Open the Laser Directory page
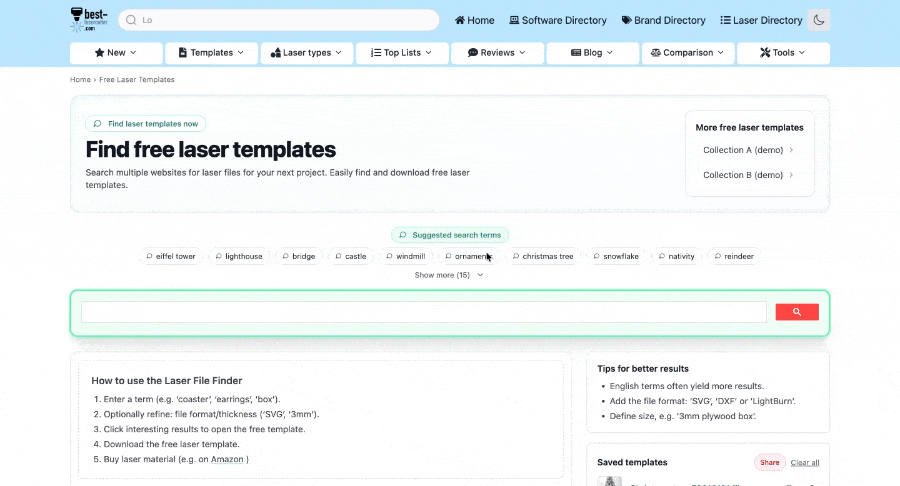This screenshot has height=486, width=900. pyautogui.click(x=761, y=20)
